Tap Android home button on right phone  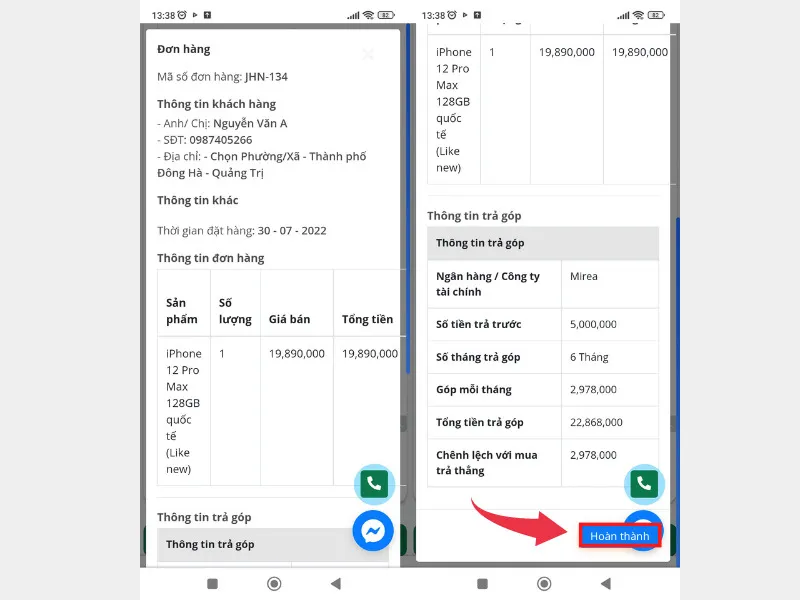pos(544,583)
